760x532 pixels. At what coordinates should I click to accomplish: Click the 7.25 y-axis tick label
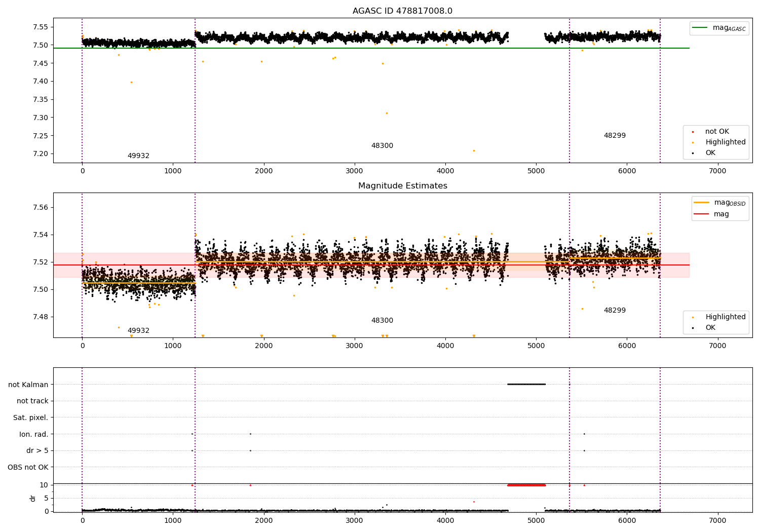tap(40, 136)
